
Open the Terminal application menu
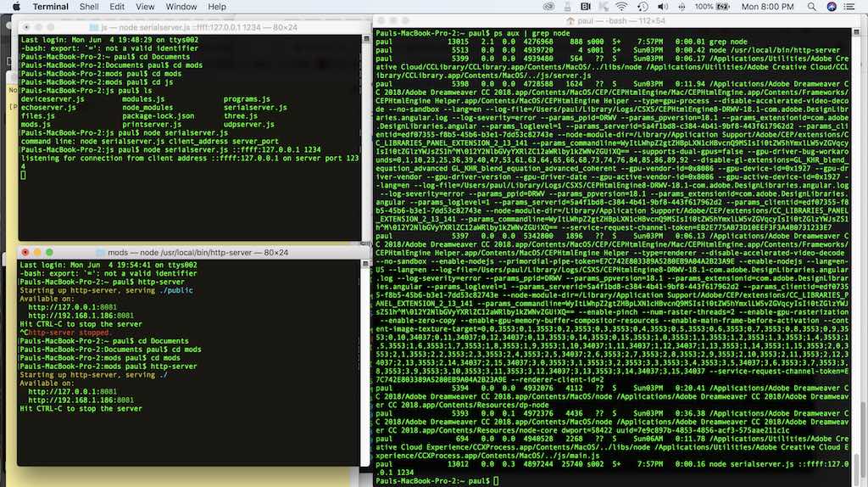tap(50, 7)
